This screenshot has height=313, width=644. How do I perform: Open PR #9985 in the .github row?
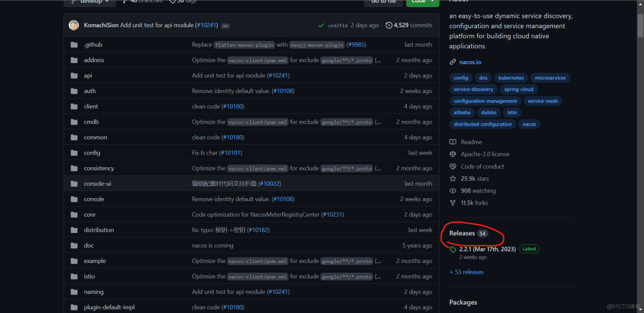[356, 45]
